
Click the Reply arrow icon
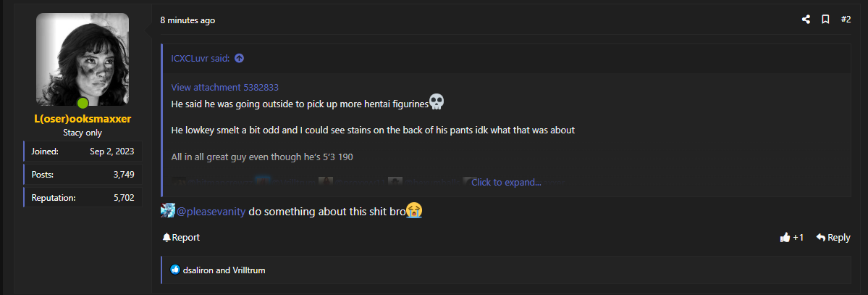pos(821,237)
